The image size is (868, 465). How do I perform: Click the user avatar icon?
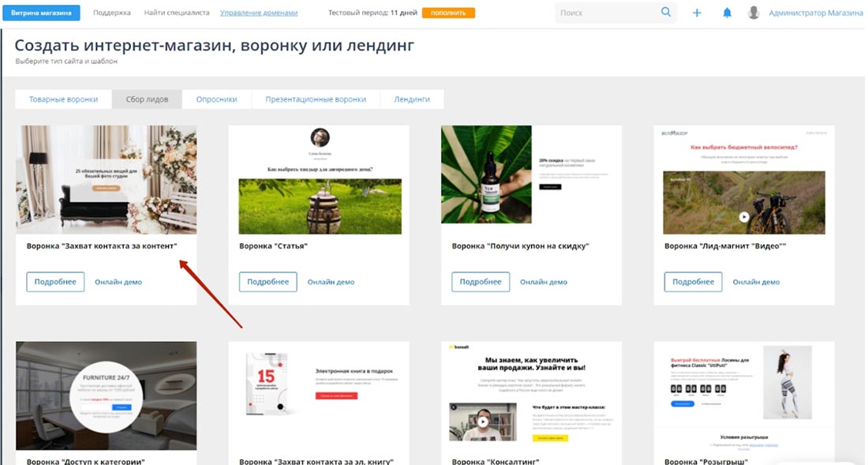tap(754, 13)
